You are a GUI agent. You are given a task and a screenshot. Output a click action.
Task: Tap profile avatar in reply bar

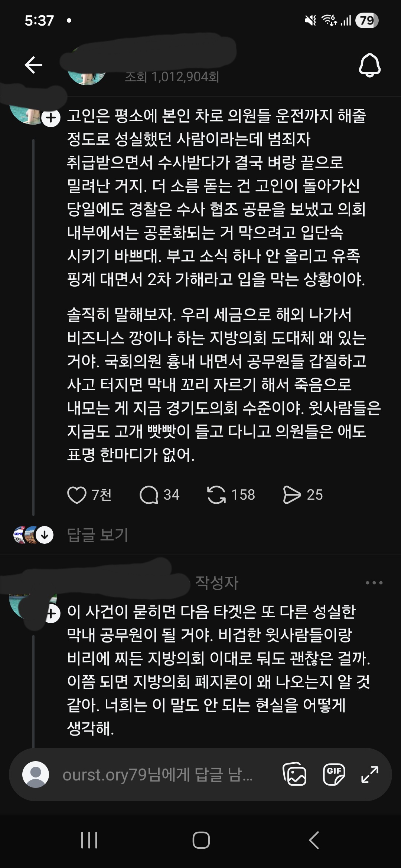pyautogui.click(x=36, y=775)
